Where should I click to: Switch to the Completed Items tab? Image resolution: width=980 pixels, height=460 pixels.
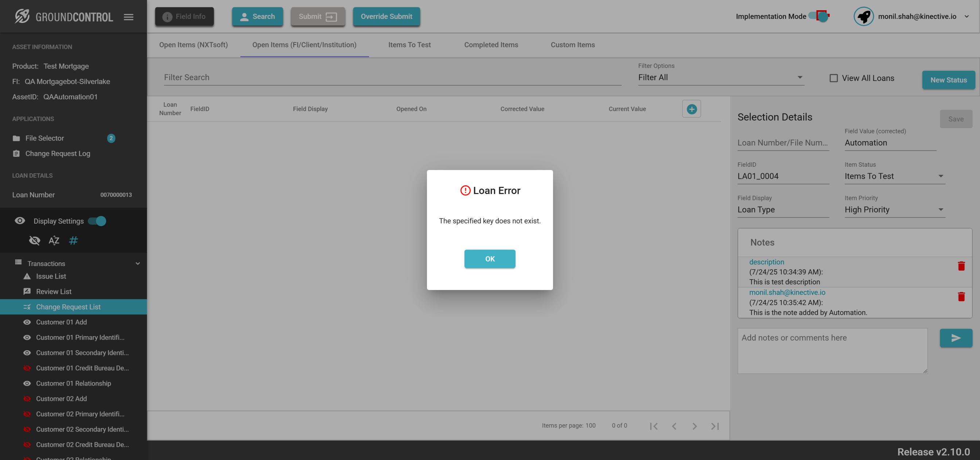[x=491, y=45]
